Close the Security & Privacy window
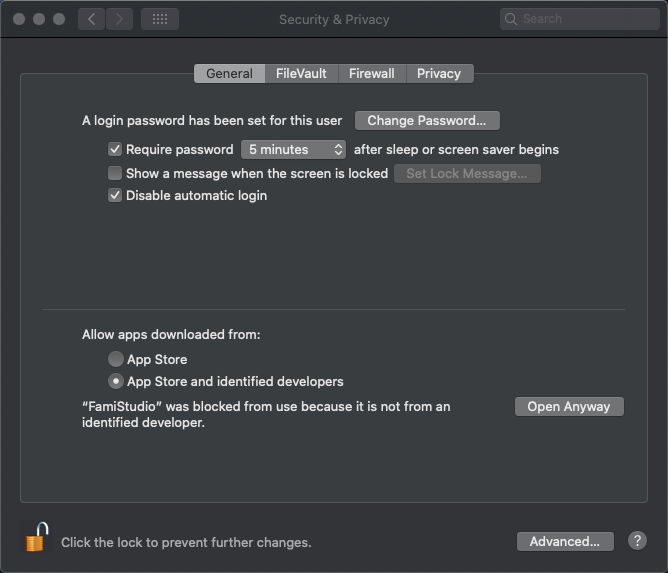The height and width of the screenshot is (573, 668). click(19, 19)
